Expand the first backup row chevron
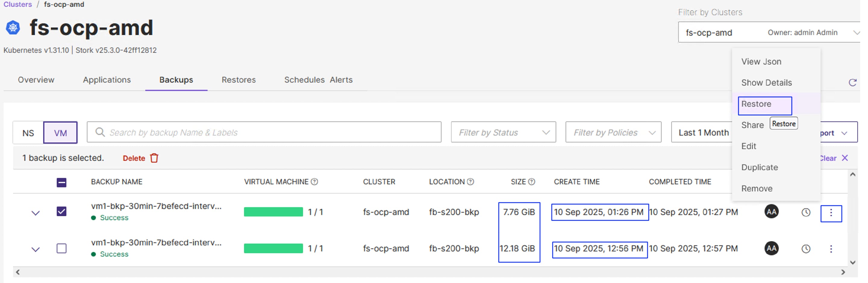The image size is (868, 283). [x=36, y=213]
